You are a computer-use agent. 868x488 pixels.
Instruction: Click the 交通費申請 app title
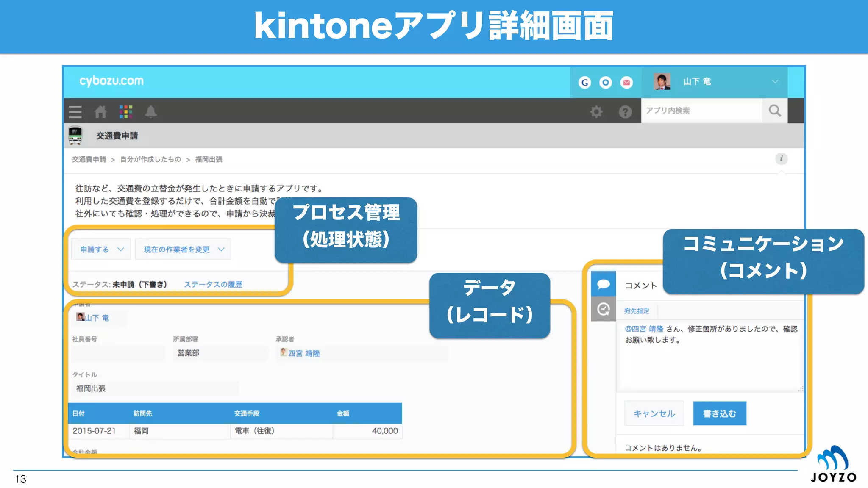pos(117,136)
